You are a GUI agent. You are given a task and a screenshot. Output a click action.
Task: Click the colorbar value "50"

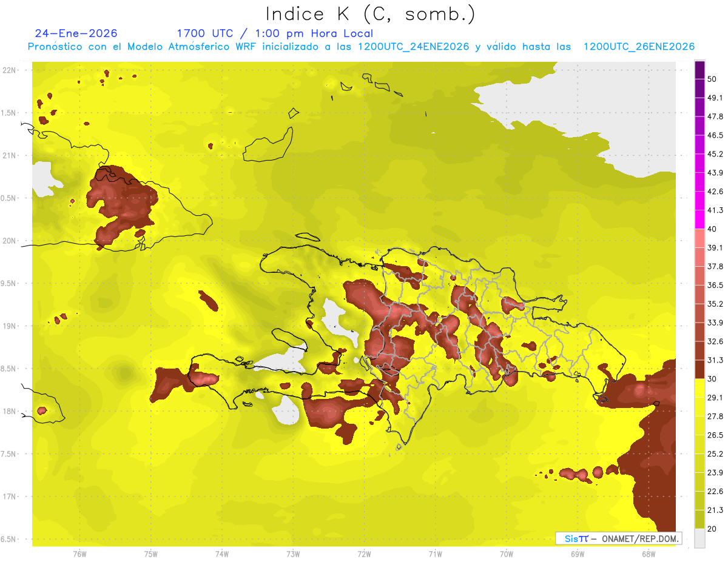click(712, 79)
